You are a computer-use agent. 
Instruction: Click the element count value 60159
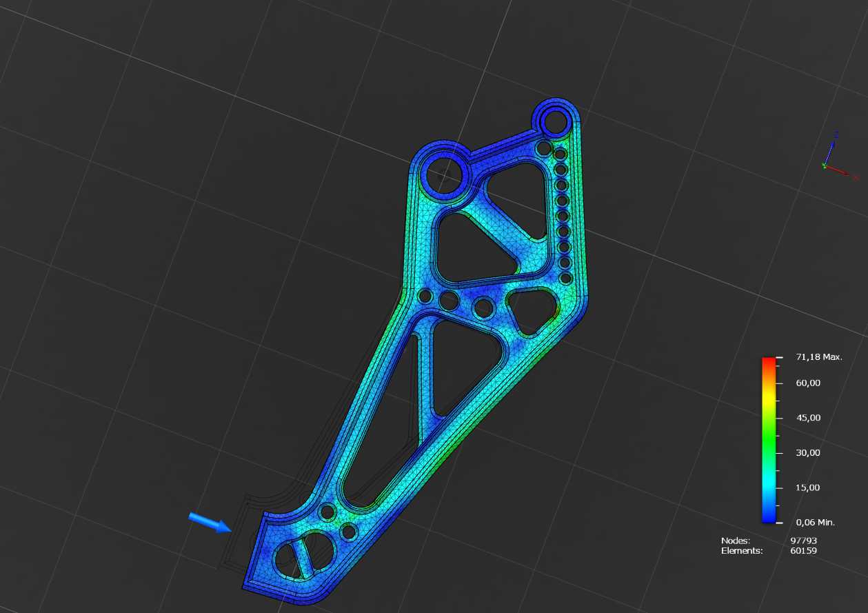[804, 550]
